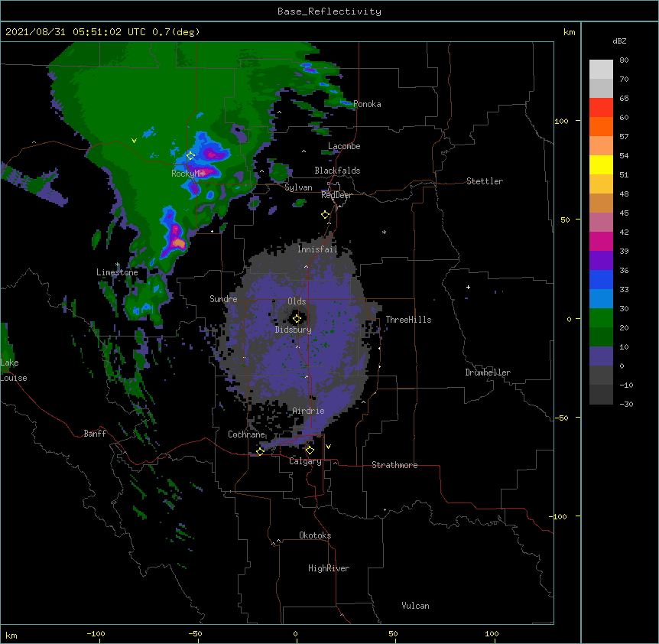Click the yellow 54 dBZ legend swatch
This screenshot has height=644, width=659.
[601, 164]
